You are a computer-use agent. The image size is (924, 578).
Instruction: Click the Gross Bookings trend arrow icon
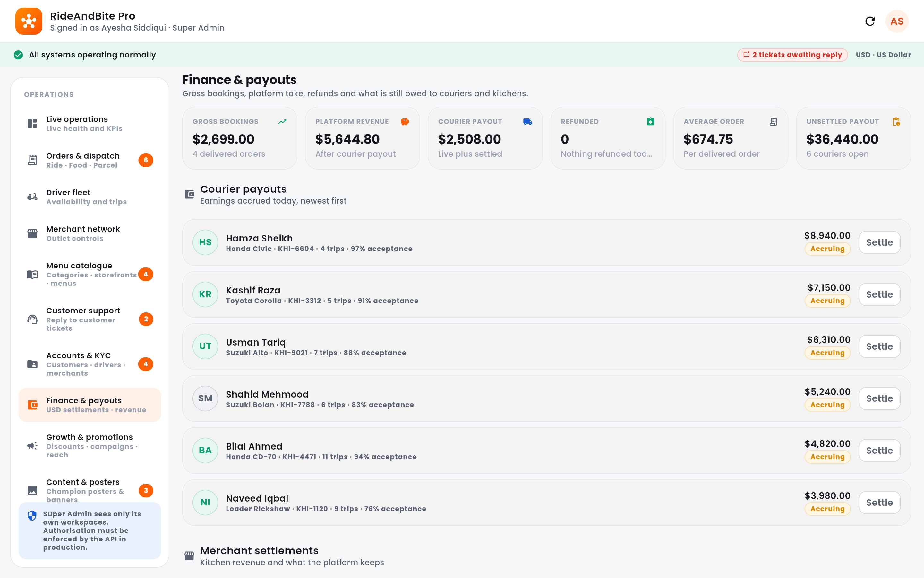point(282,122)
